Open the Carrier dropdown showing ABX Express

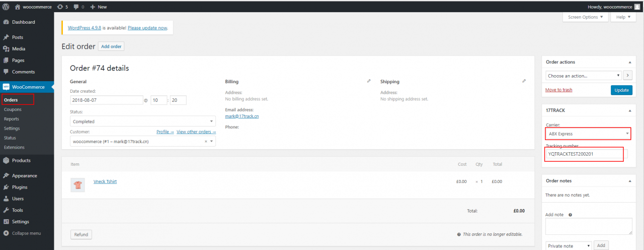588,134
